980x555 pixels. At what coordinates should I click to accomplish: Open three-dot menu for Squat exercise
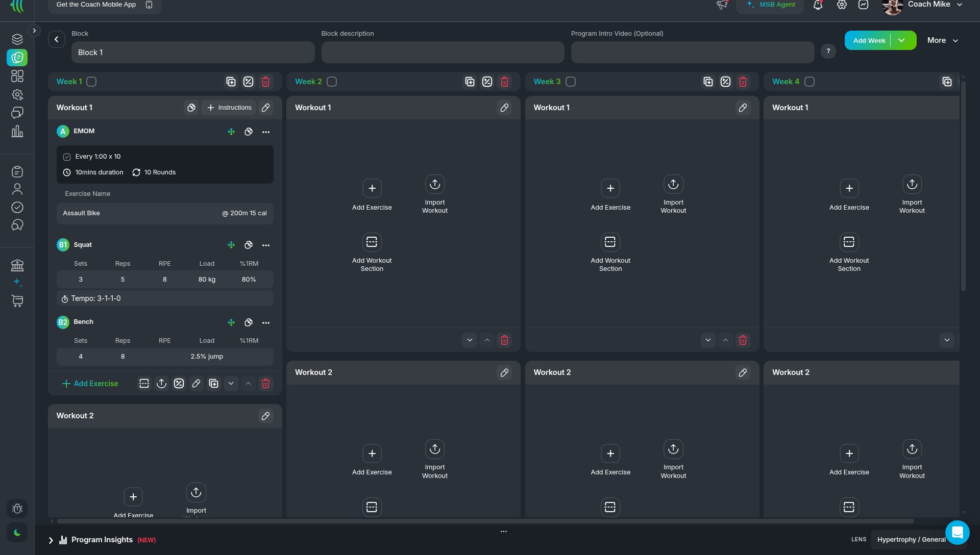click(266, 245)
